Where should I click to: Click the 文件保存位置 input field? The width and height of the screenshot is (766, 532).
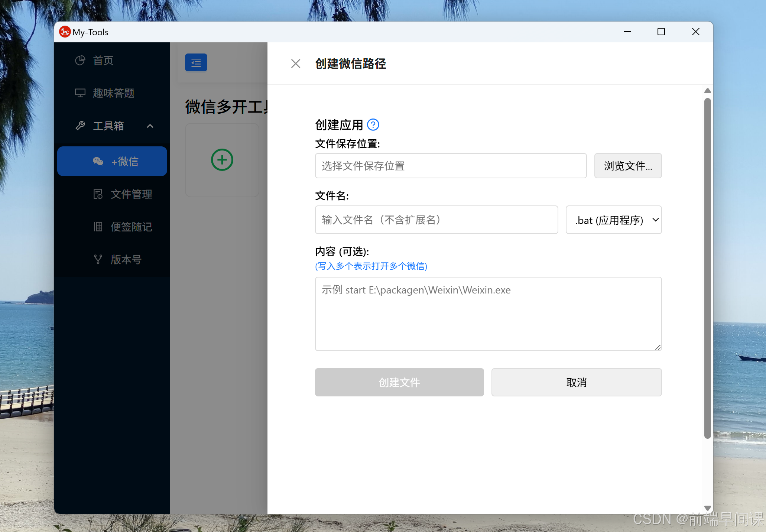pyautogui.click(x=451, y=166)
